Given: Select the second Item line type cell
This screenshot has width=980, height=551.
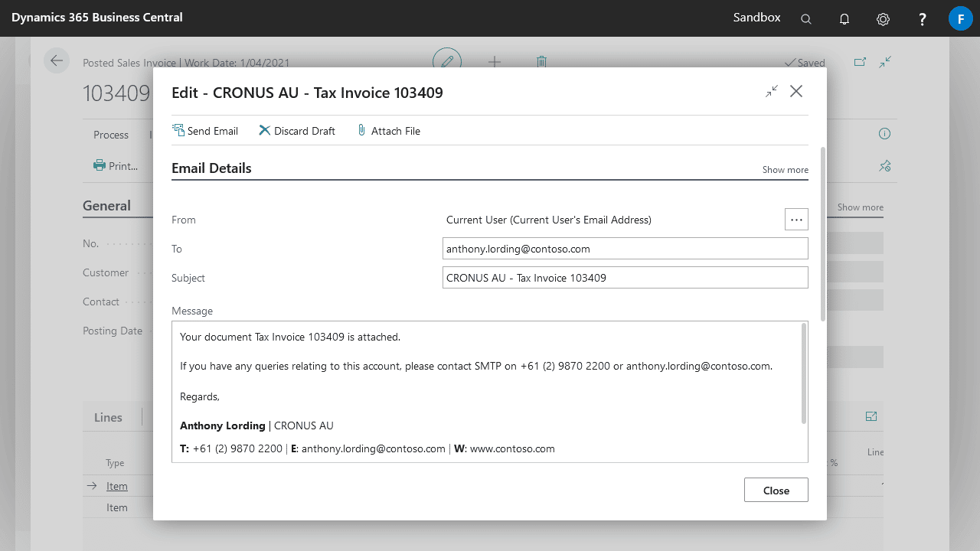Looking at the screenshot, I should tap(117, 507).
